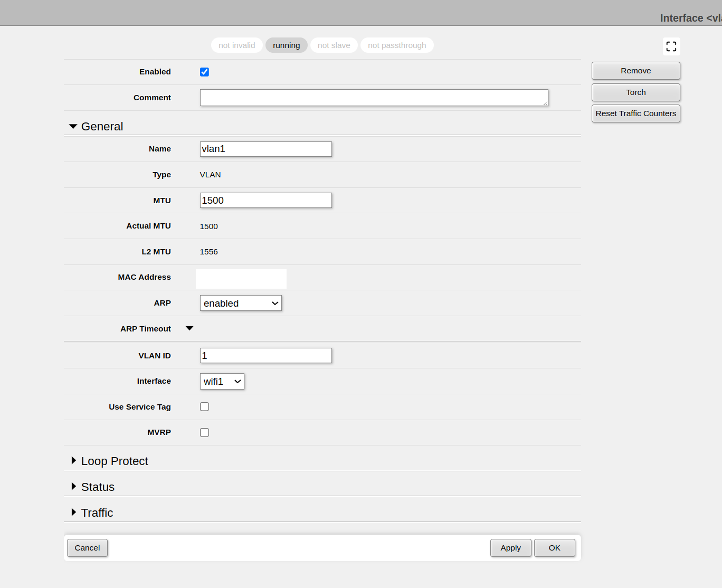722x588 pixels.
Task: Uncheck the Enabled checkbox
Action: click(204, 72)
